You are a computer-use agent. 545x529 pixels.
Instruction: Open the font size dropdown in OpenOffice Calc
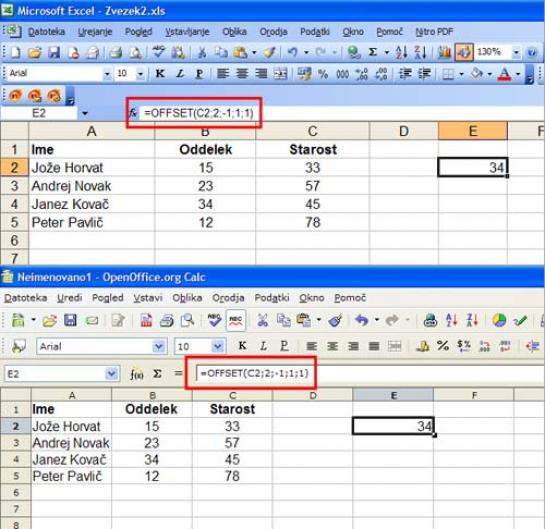tap(218, 346)
